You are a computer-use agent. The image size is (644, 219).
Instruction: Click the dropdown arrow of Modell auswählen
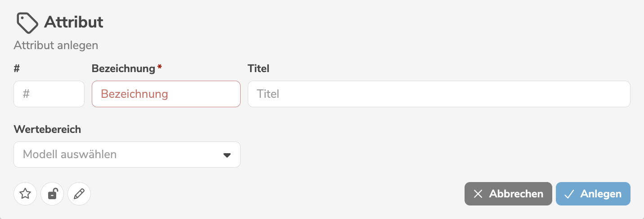coord(227,155)
